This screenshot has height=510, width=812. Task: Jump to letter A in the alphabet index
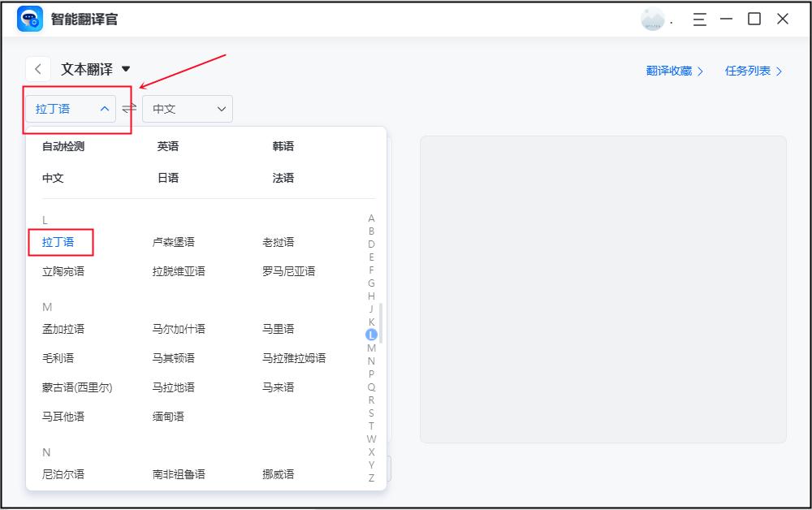coord(372,218)
